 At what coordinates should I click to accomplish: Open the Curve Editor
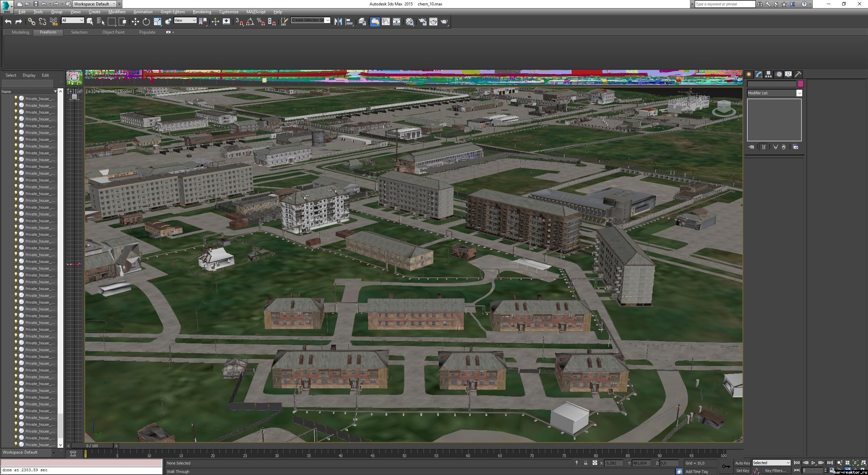[386, 22]
